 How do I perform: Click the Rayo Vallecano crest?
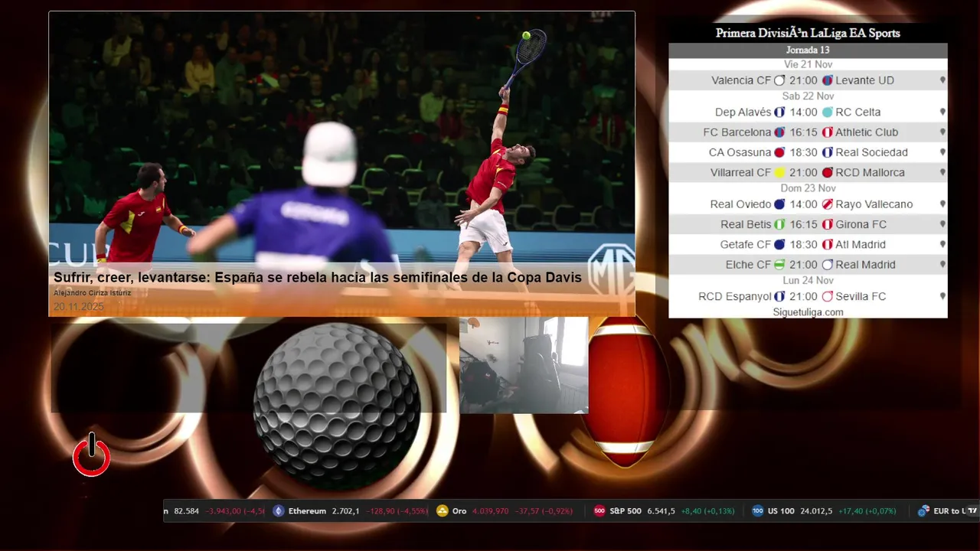[x=827, y=204]
